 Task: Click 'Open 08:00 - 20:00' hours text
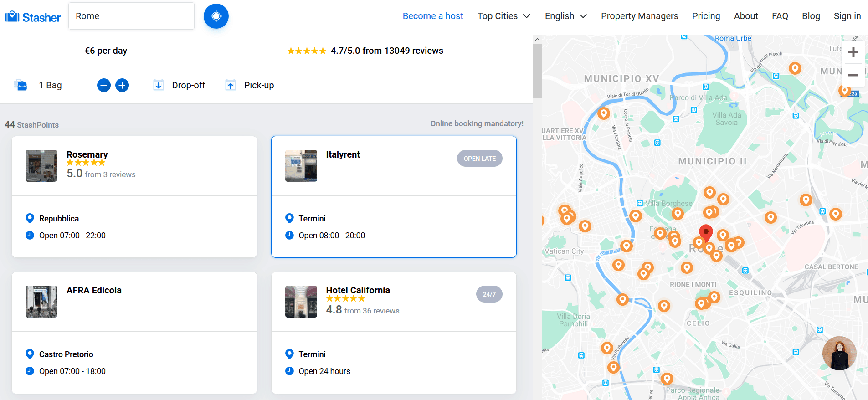coord(332,235)
